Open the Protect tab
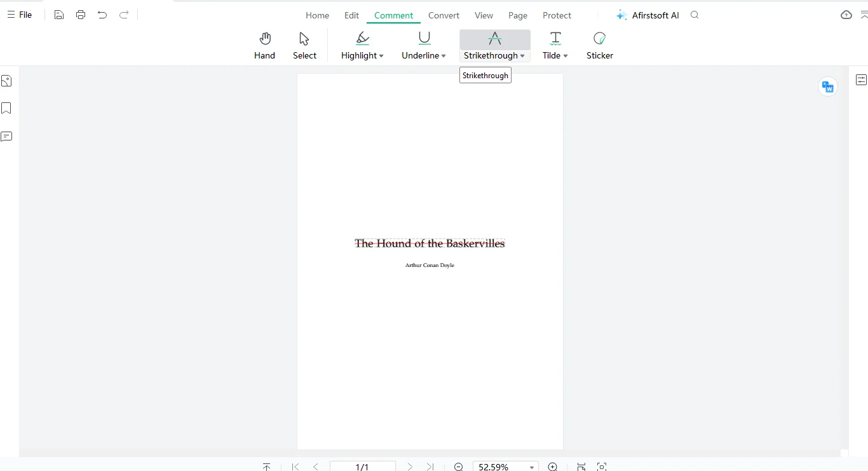 [x=557, y=15]
